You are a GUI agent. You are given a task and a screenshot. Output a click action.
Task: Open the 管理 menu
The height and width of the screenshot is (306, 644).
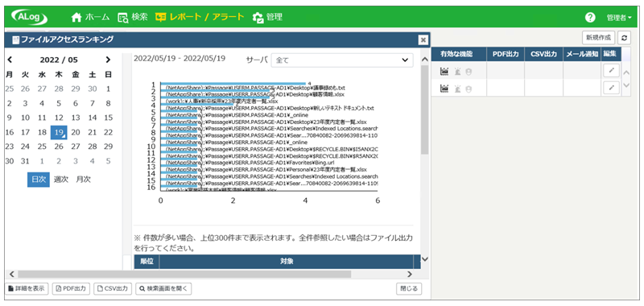pyautogui.click(x=267, y=17)
